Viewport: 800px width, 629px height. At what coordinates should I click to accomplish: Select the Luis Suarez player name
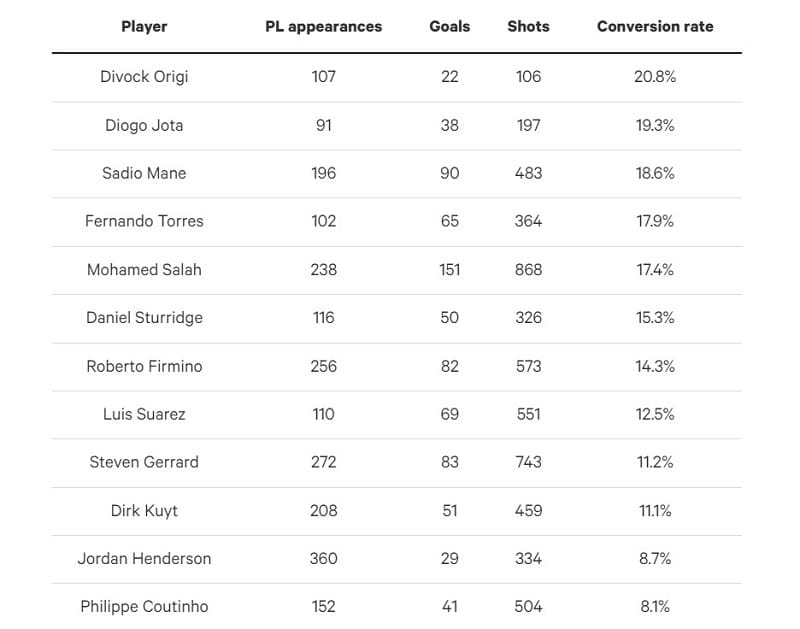click(x=144, y=414)
